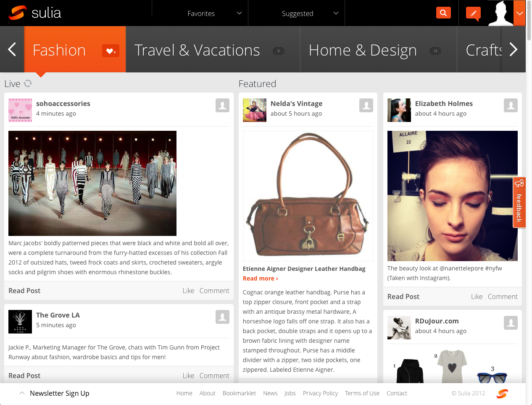
Task: Click the RDuJour.com username
Action: point(437,321)
